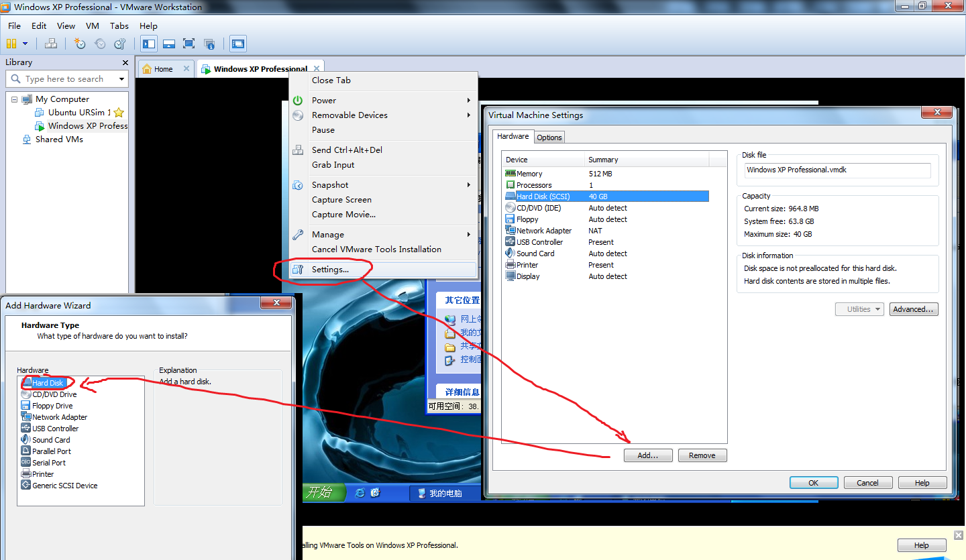The width and height of the screenshot is (966, 560).
Task: Expand the Manage submenu
Action: [x=383, y=235]
